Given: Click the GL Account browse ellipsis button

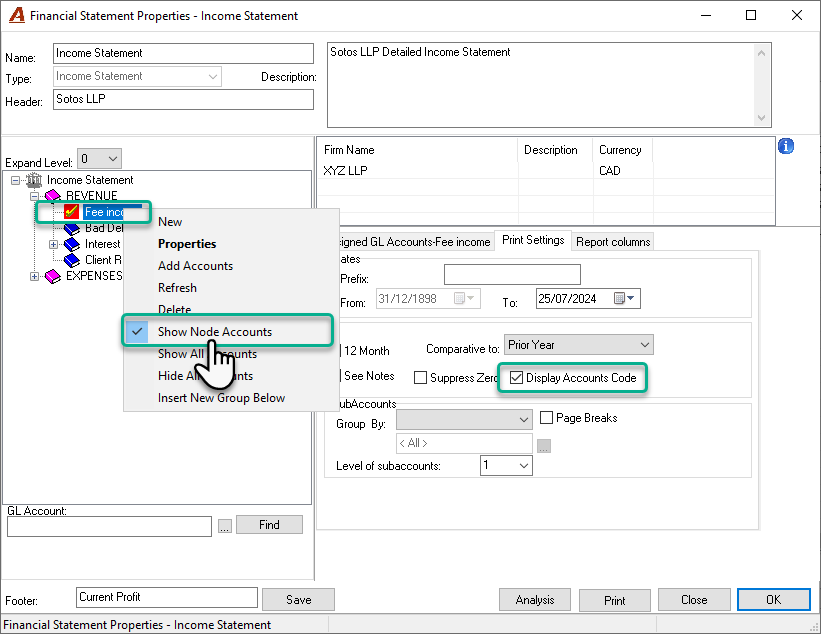Looking at the screenshot, I should click(x=225, y=527).
